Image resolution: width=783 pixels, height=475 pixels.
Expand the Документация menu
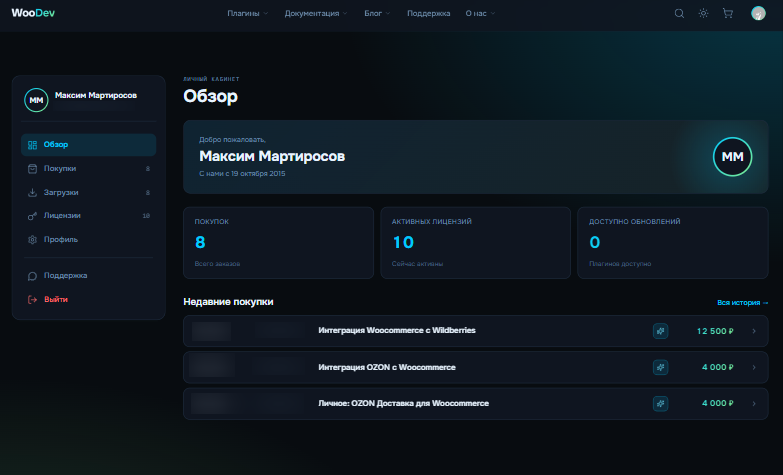316,13
